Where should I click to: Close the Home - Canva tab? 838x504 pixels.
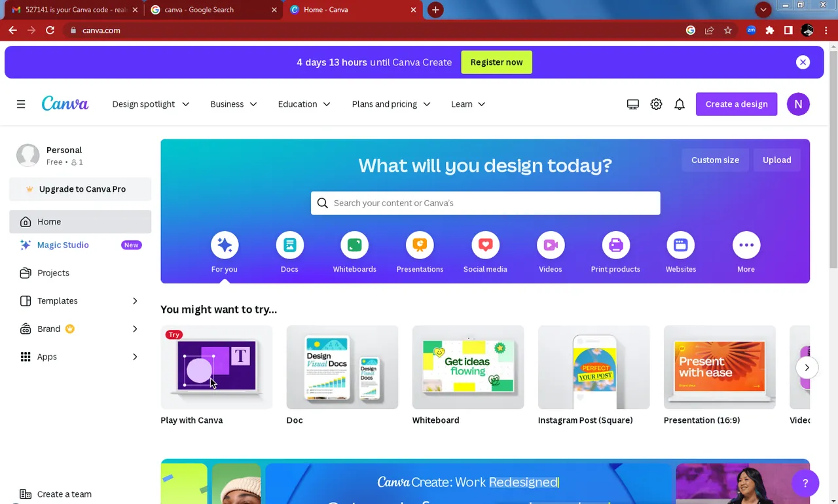coord(413,10)
